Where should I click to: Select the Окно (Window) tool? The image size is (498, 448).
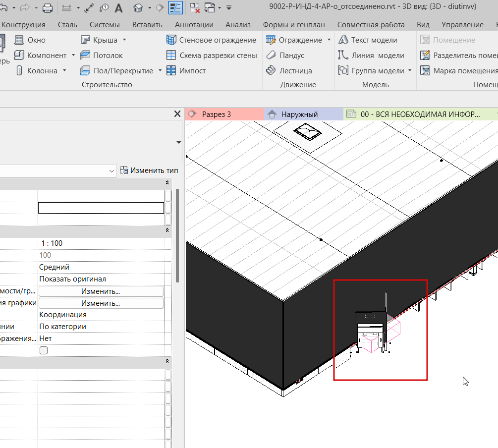pyautogui.click(x=30, y=40)
